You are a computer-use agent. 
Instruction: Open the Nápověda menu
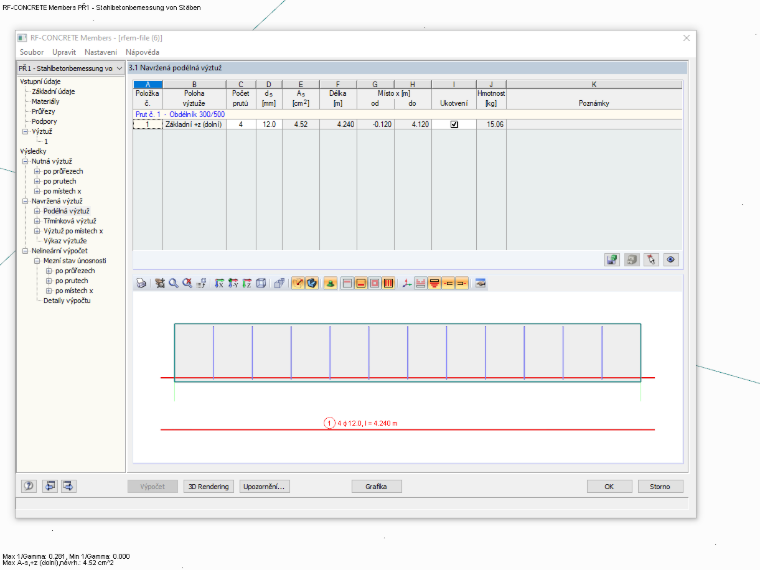142,52
